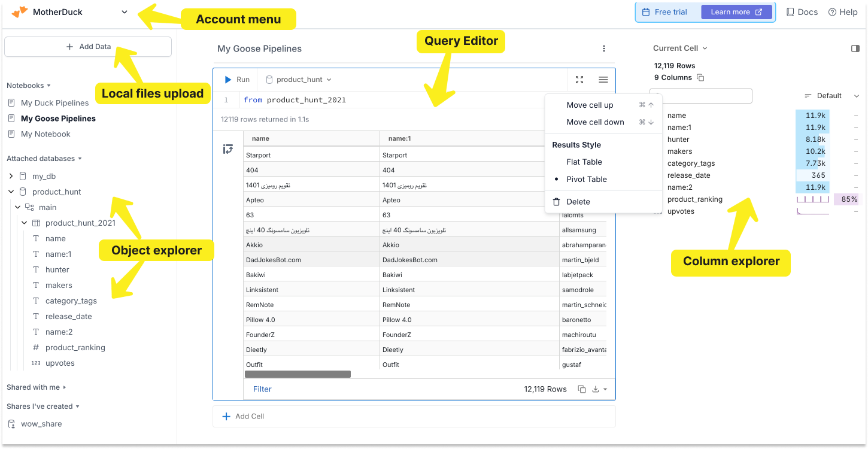Open the Default sort dropdown
868x449 pixels.
pos(831,96)
